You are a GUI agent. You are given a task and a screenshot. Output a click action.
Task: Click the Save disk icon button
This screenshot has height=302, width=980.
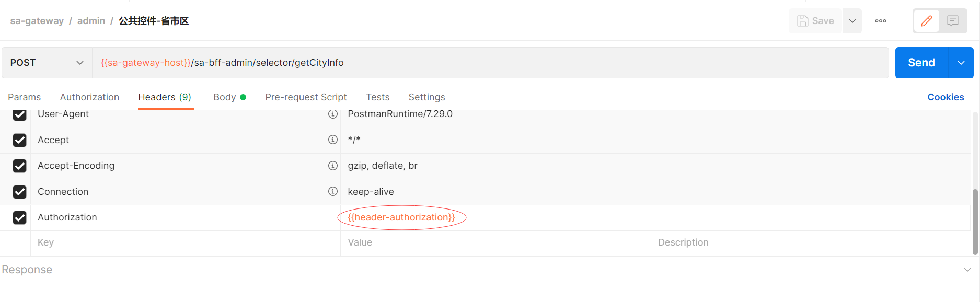pos(815,21)
